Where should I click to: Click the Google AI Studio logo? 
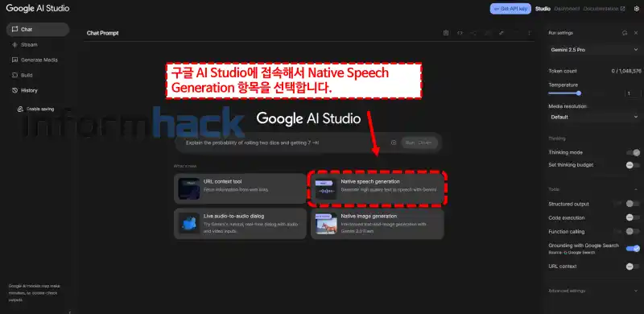tap(37, 8)
